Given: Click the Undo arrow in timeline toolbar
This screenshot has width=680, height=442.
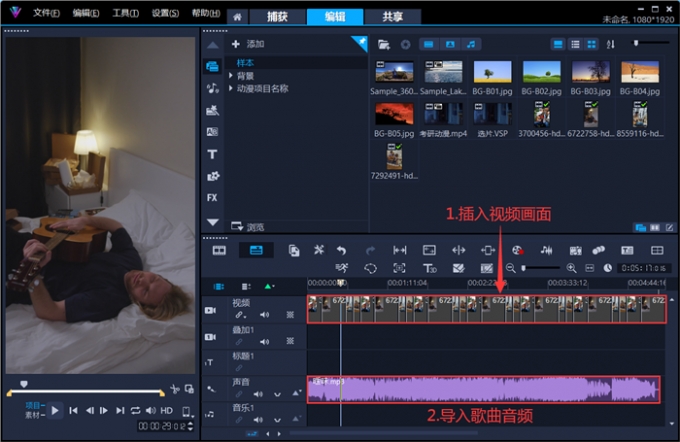Looking at the screenshot, I should pos(341,250).
